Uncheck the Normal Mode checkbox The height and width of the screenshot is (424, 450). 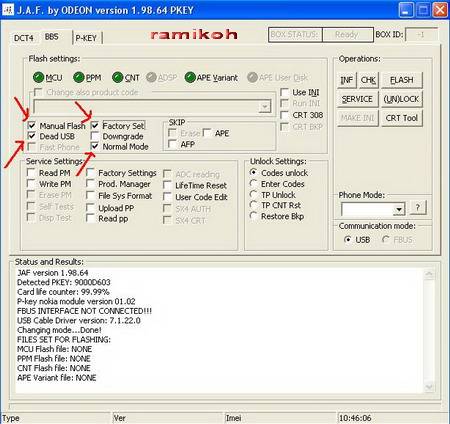click(95, 146)
